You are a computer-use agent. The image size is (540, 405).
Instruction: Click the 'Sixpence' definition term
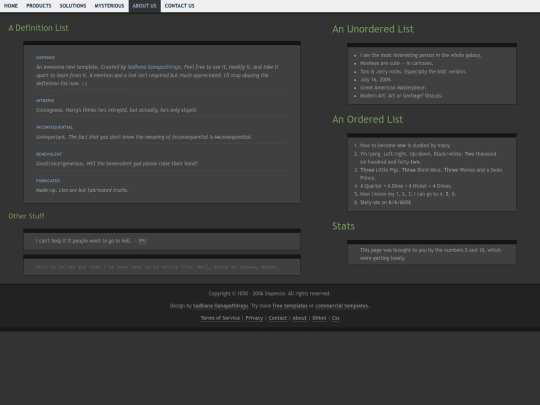click(45, 58)
